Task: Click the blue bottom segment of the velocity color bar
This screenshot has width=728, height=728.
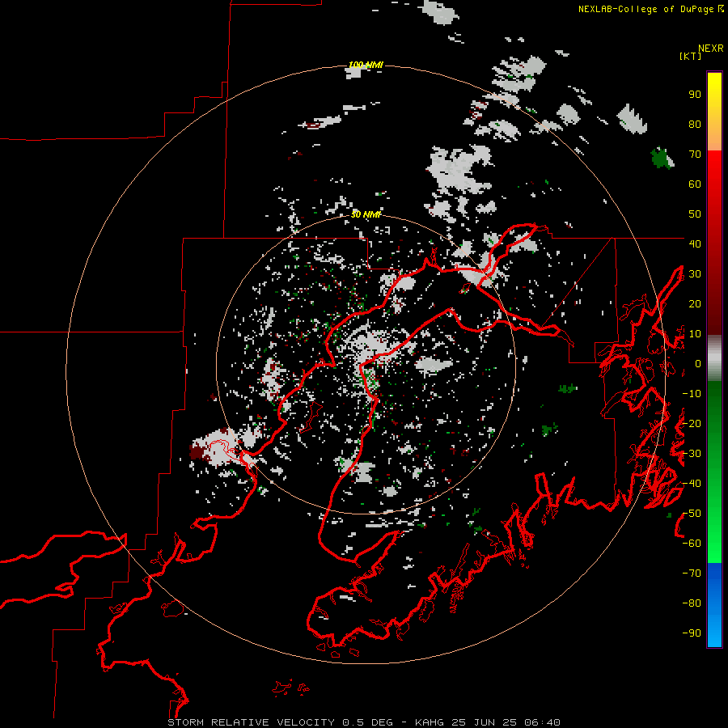Action: [714, 605]
